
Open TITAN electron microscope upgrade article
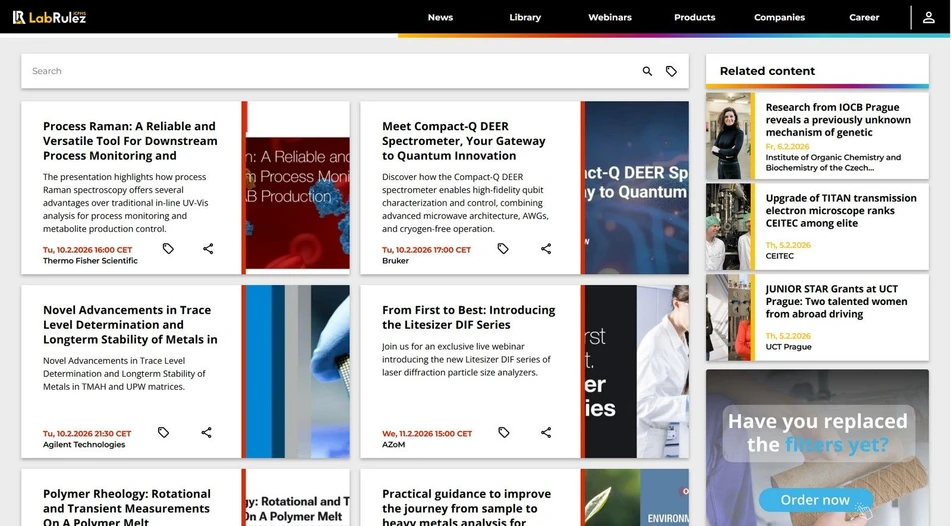pos(841,211)
